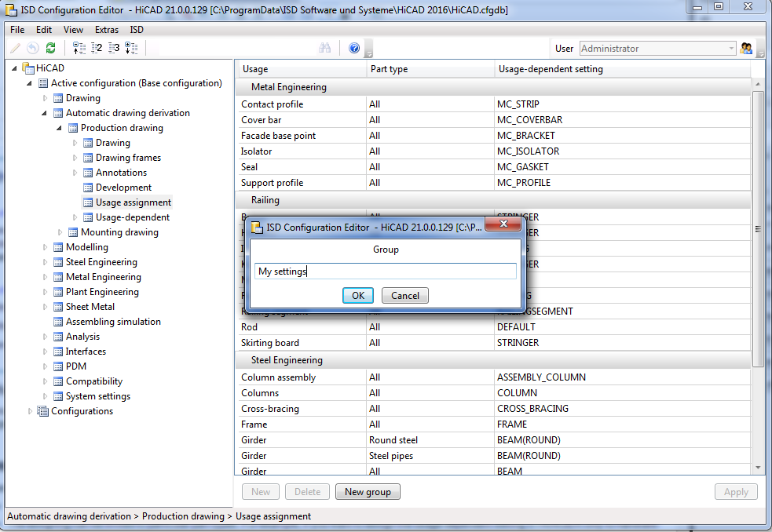Expand the Steel Engineering tree node
The width and height of the screenshot is (772, 532).
click(45, 262)
